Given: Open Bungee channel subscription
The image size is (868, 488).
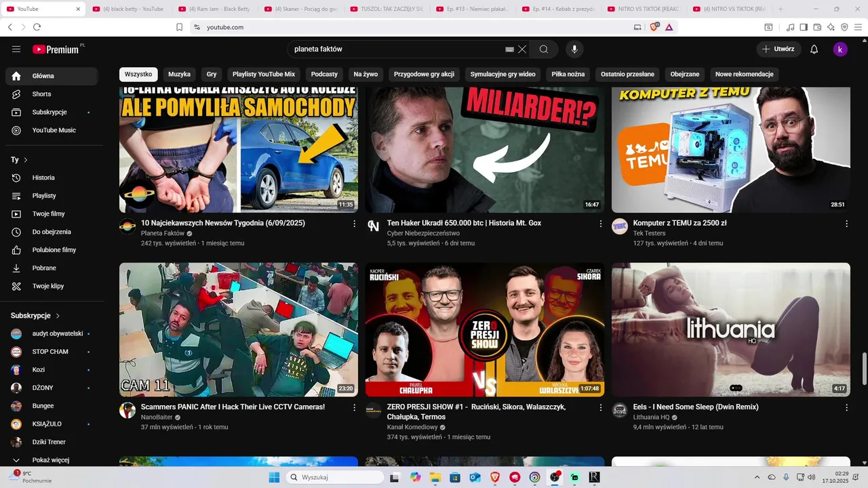Looking at the screenshot, I should (x=54, y=406).
